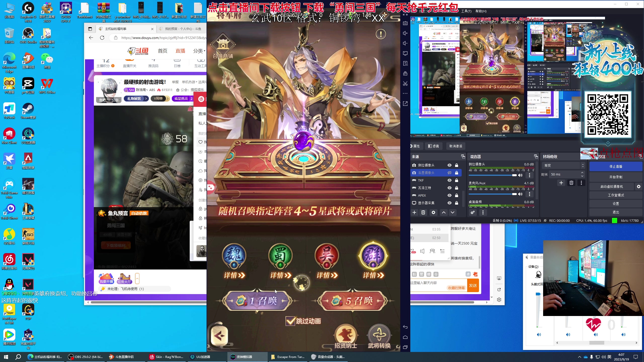
Task: Show the hidden 后置摄像头 source
Action: [x=449, y=173]
